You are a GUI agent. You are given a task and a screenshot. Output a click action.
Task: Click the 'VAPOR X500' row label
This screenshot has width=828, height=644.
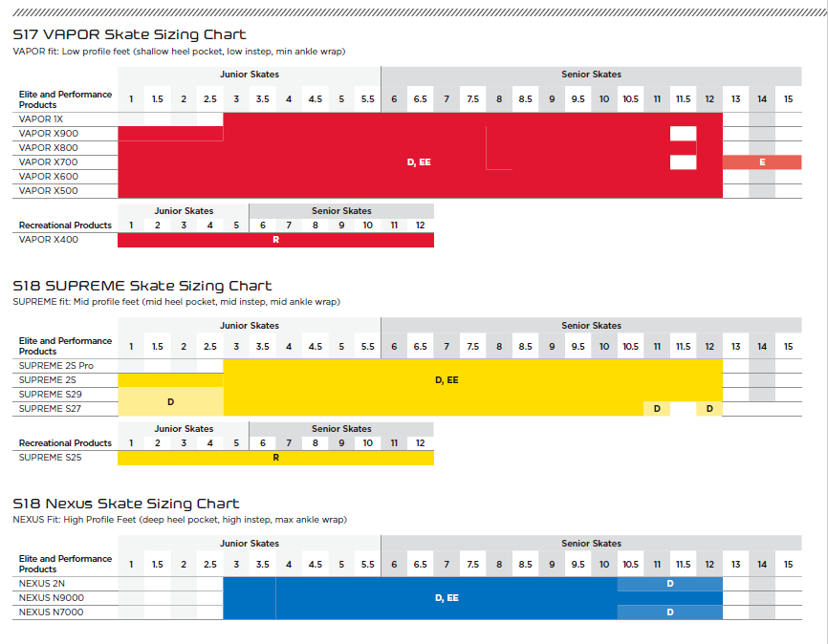48,190
